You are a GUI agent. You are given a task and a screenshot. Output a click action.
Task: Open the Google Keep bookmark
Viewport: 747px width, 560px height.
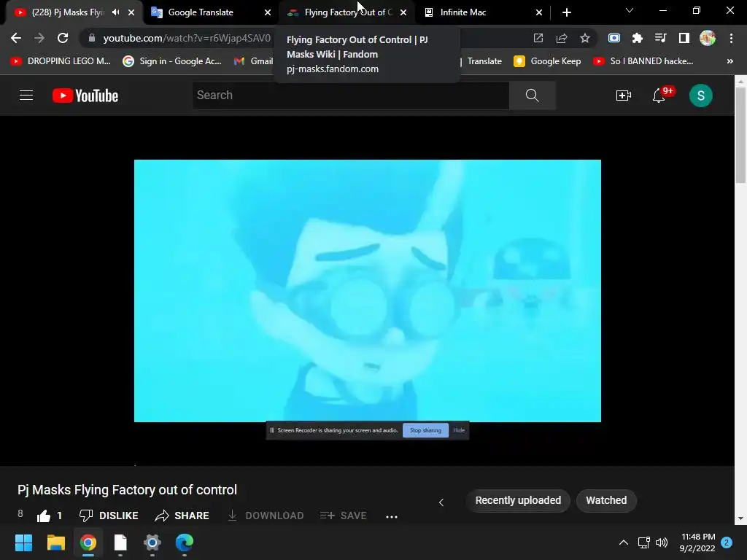[547, 61]
